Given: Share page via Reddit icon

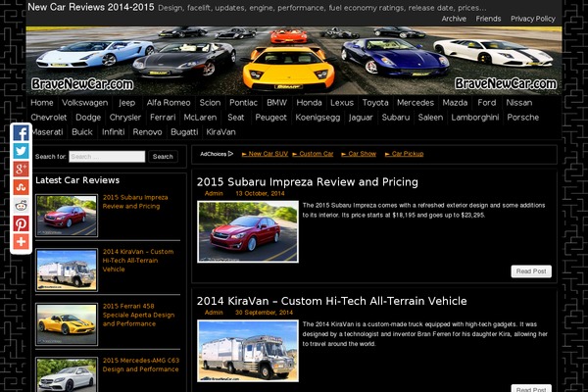Looking at the screenshot, I should pyautogui.click(x=21, y=205).
